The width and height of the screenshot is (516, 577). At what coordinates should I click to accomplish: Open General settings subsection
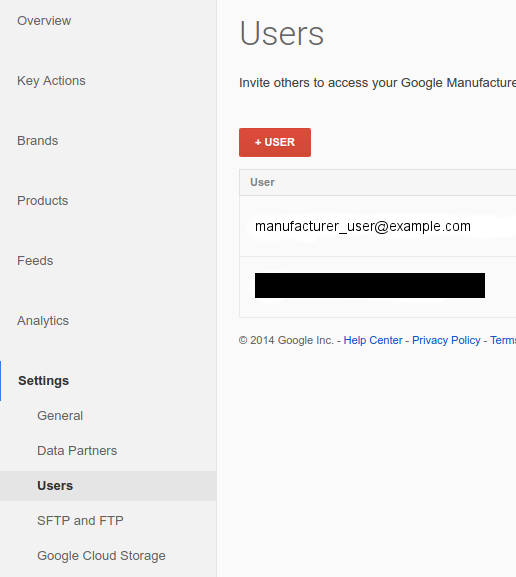coord(60,415)
